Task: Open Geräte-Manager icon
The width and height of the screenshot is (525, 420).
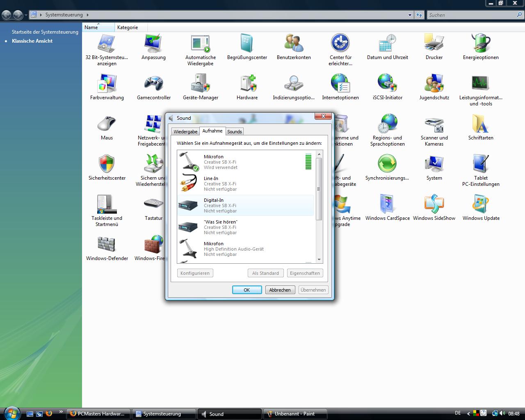Action: coord(200,84)
